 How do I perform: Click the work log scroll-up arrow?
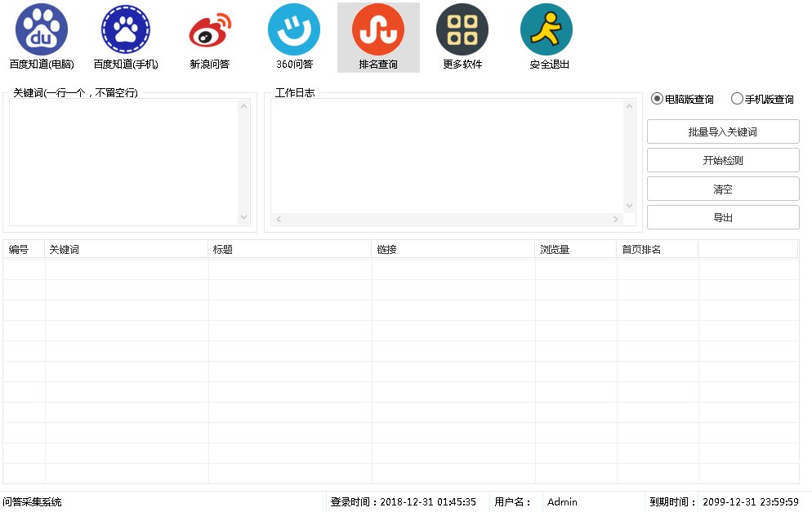pos(629,106)
